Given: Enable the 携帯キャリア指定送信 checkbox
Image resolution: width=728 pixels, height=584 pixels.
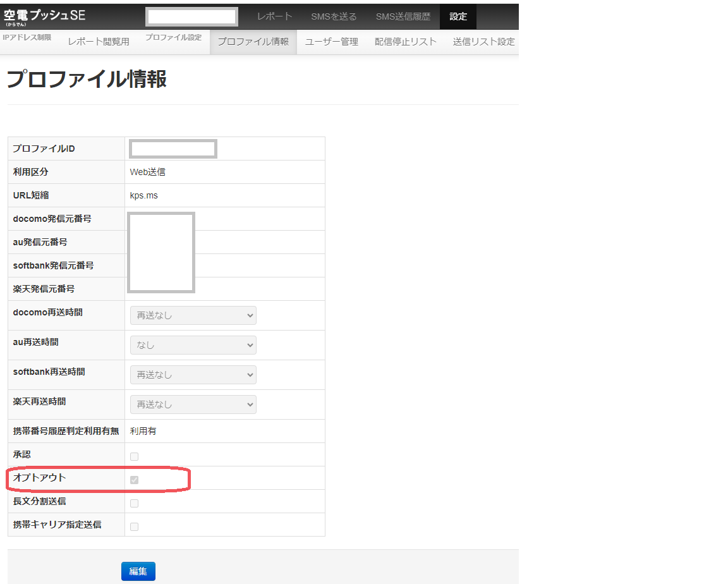Looking at the screenshot, I should click(134, 526).
